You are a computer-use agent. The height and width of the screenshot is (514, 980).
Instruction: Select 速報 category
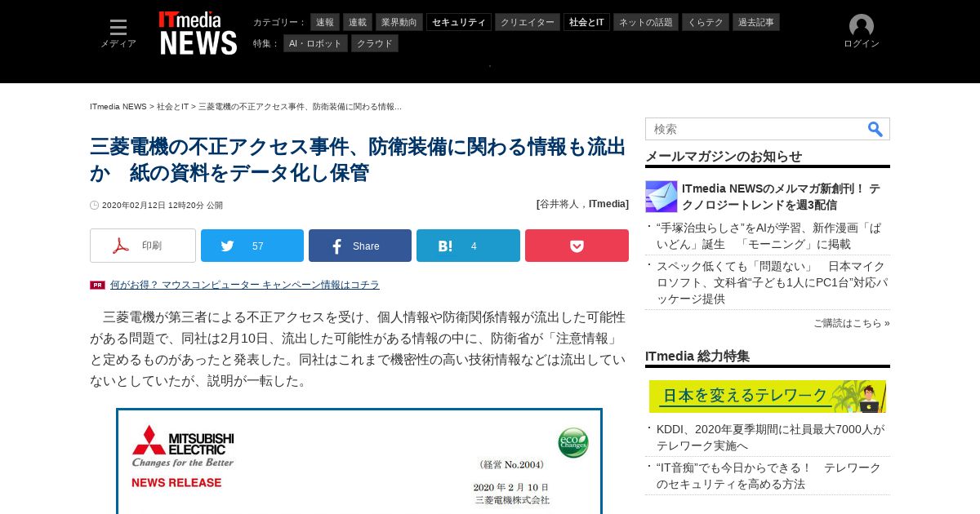tap(325, 22)
